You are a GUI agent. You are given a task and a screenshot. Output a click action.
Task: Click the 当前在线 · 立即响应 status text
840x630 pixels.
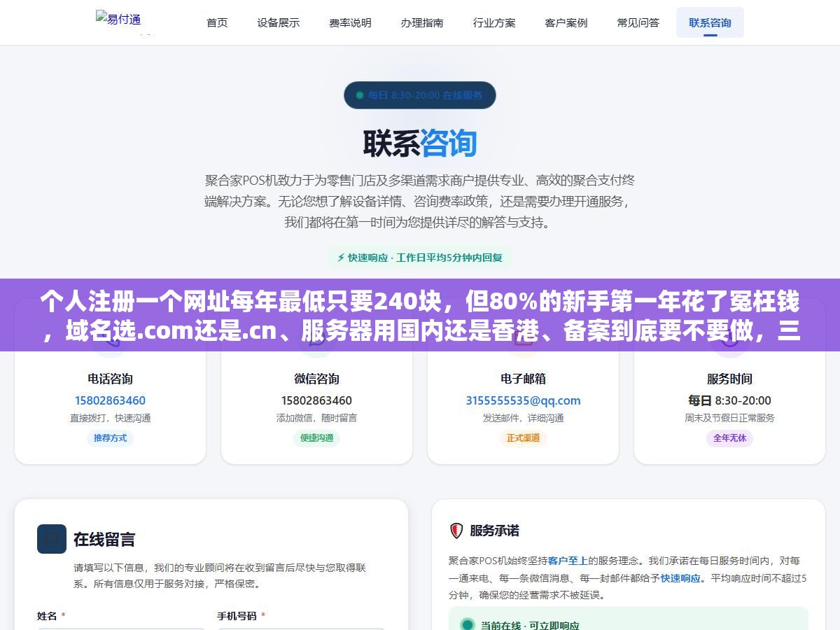530,624
